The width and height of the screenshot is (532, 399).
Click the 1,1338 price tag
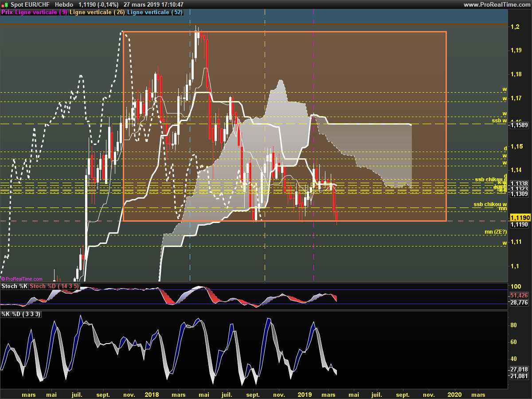(519, 183)
